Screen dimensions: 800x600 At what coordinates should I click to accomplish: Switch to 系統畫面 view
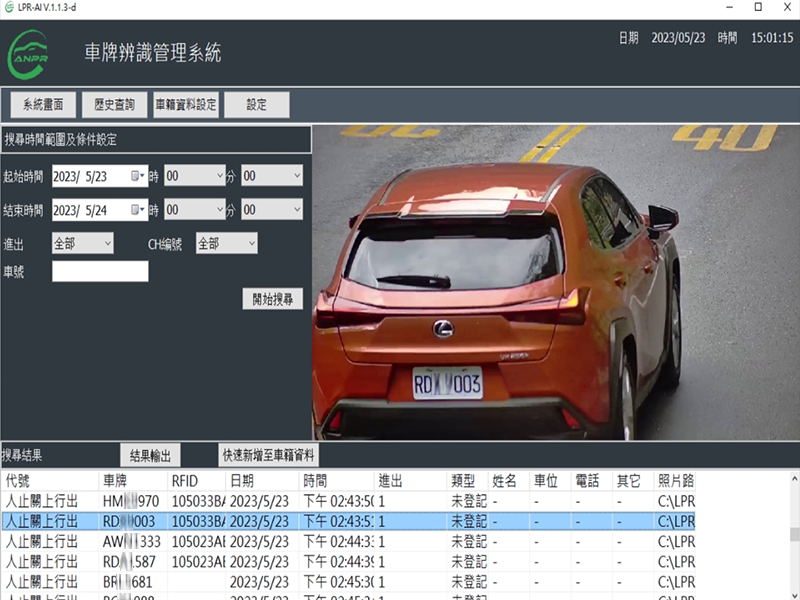(43, 105)
